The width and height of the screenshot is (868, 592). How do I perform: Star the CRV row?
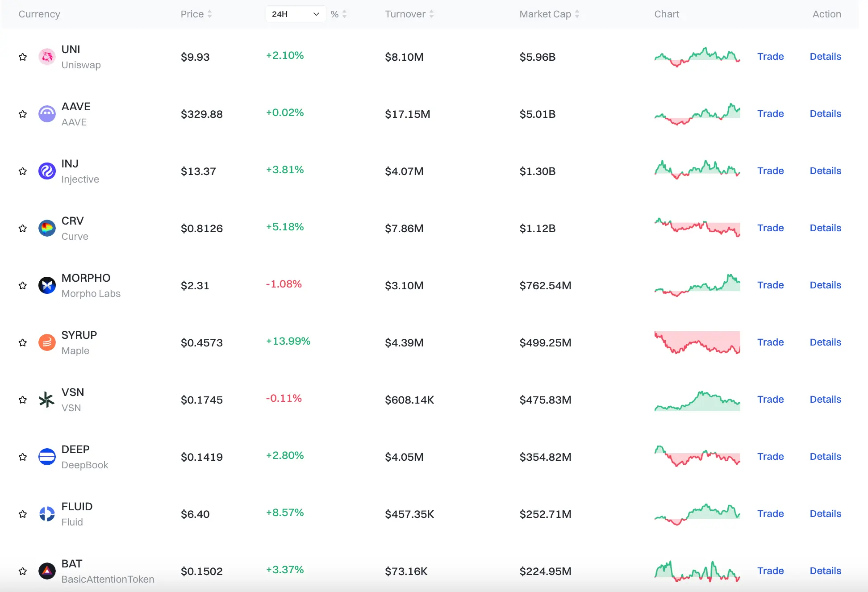coord(23,228)
